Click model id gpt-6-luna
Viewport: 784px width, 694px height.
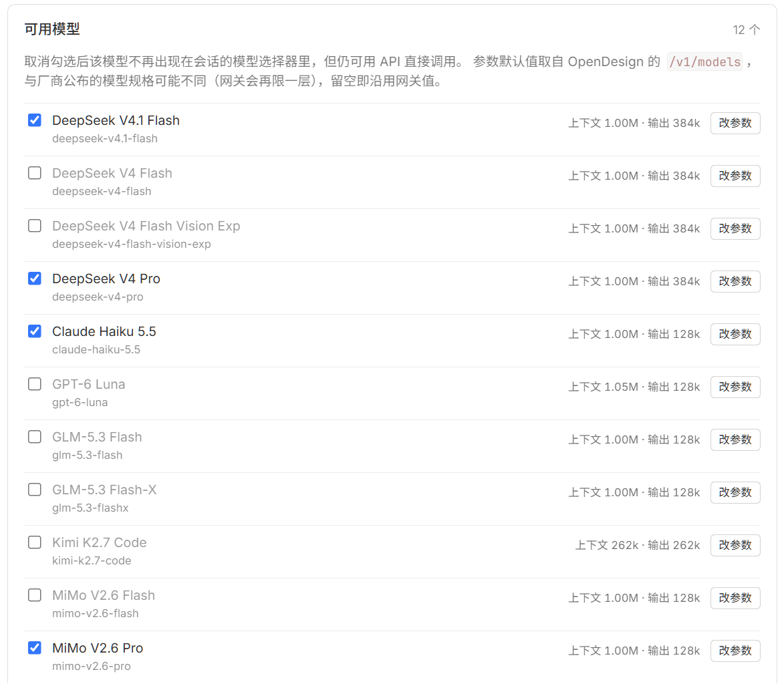click(x=80, y=402)
